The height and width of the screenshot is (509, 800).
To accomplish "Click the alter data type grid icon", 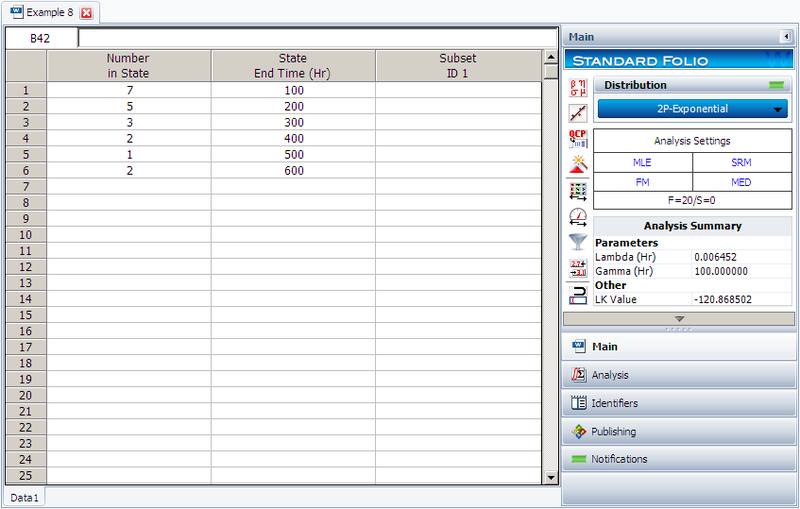I will point(578,190).
